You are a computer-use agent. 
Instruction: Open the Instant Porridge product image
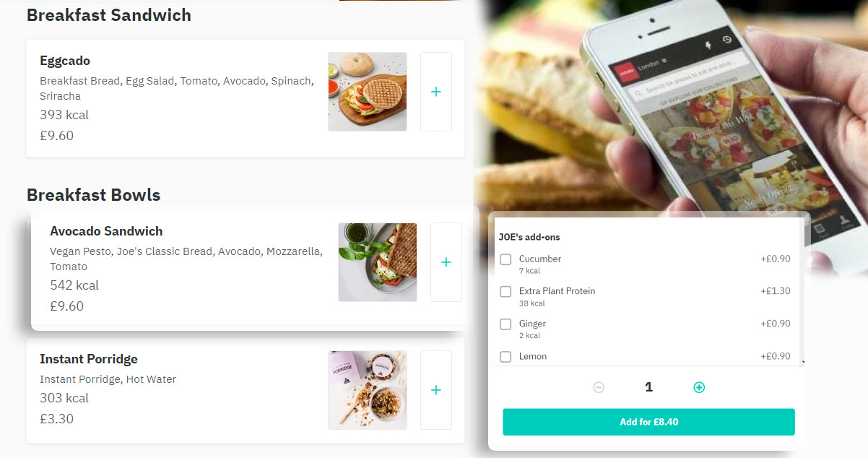[x=368, y=390]
